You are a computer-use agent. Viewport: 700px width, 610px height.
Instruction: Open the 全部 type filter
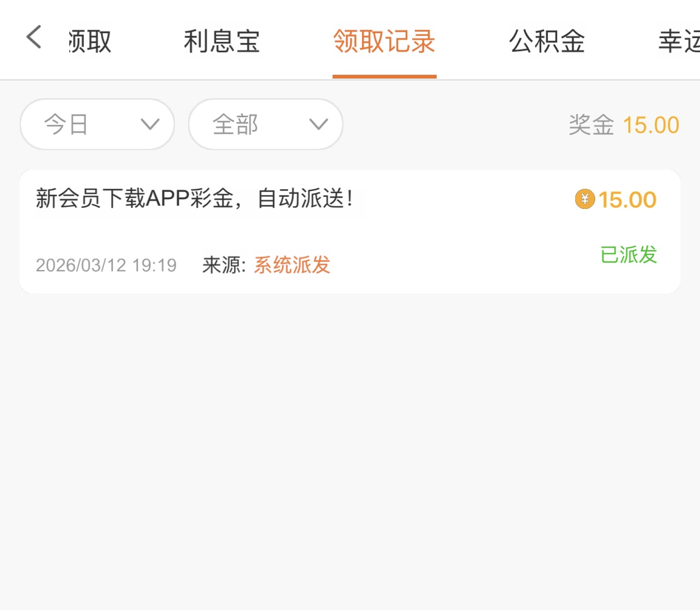pyautogui.click(x=265, y=124)
